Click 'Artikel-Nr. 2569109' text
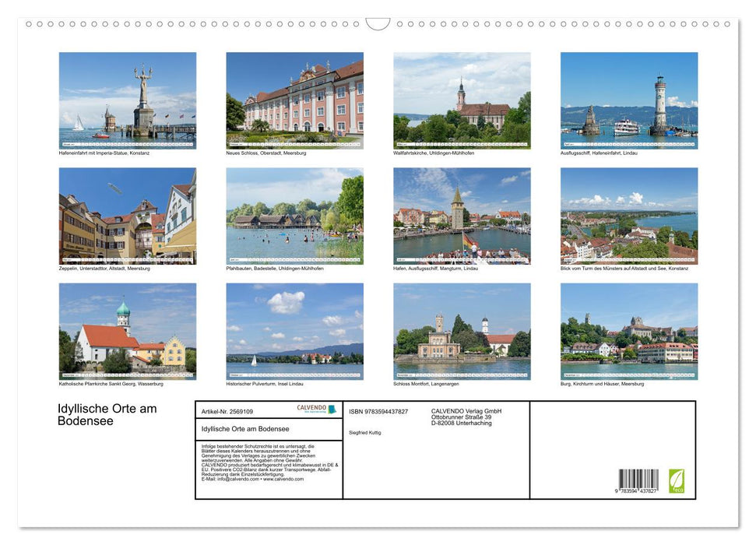 click(x=227, y=411)
